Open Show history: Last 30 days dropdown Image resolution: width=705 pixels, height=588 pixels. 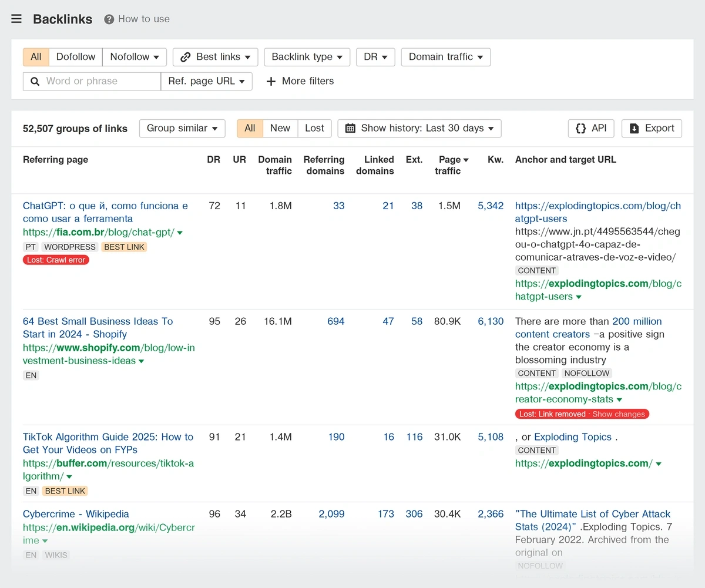(x=419, y=128)
